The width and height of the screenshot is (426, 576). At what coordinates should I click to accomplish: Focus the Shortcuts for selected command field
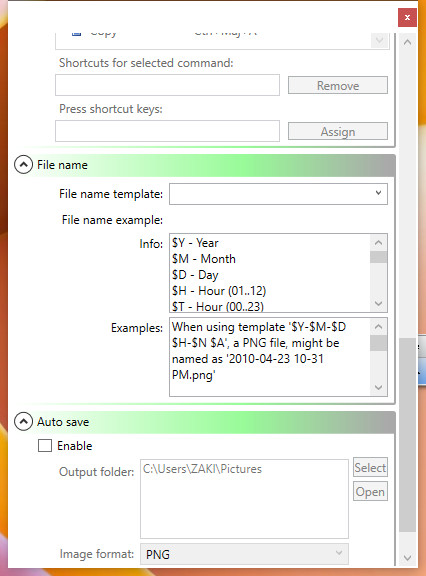tap(167, 85)
